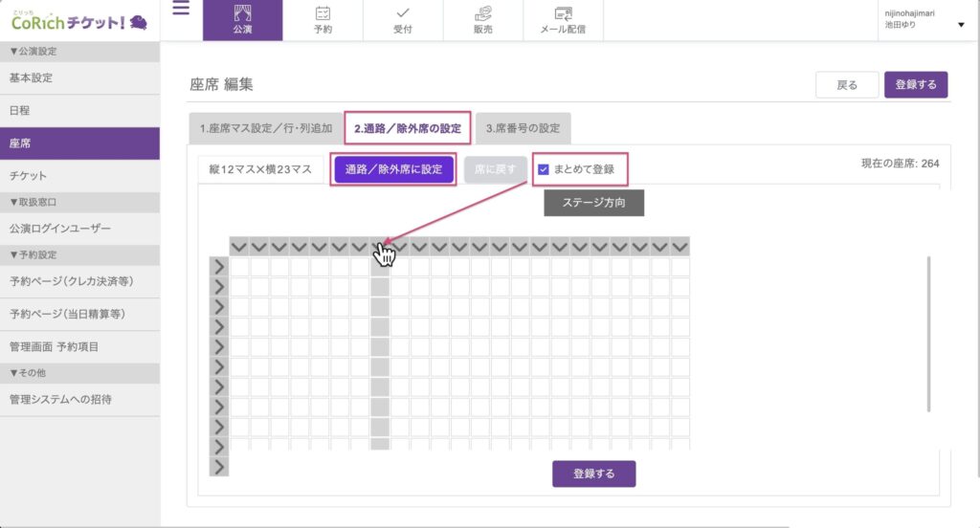980x528 pixels.
Task: Click the 戻る button
Action: point(847,85)
